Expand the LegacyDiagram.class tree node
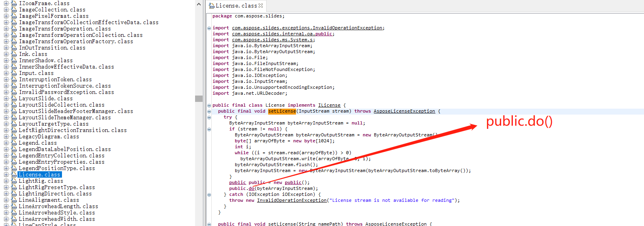Image resolution: width=644 pixels, height=226 pixels. [x=6, y=136]
